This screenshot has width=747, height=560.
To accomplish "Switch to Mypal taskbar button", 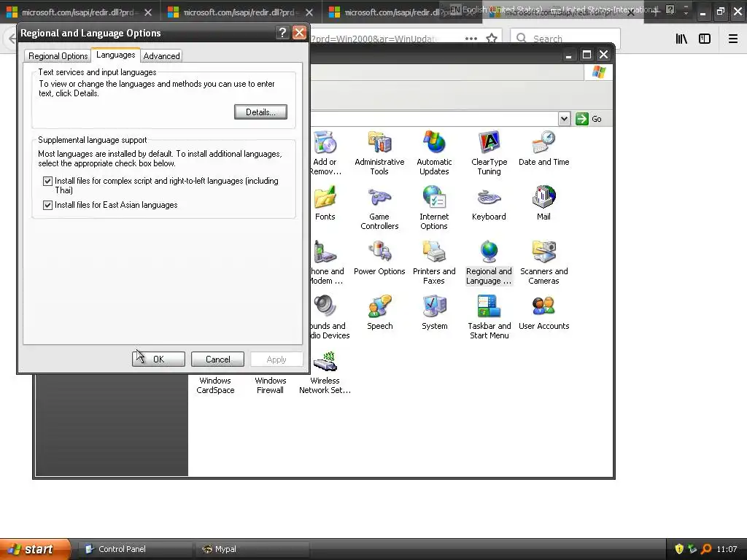I will [252, 549].
